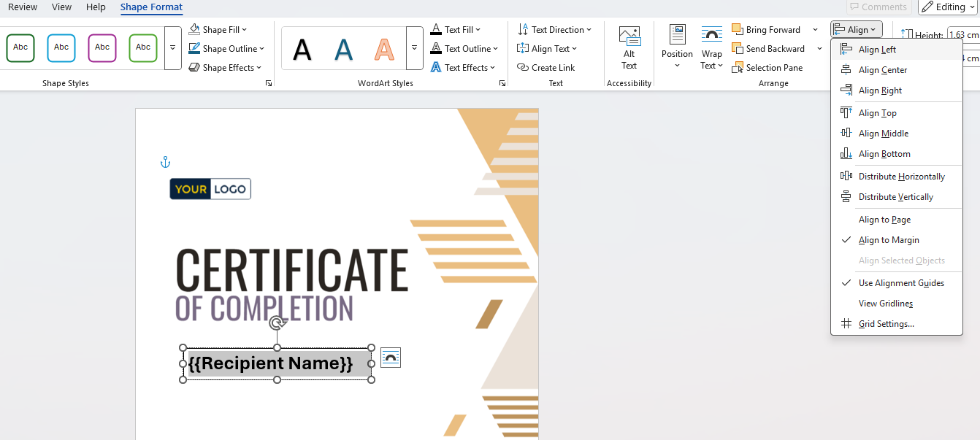The image size is (980, 440).
Task: Click the anchor icon on the page
Action: pyautogui.click(x=165, y=162)
